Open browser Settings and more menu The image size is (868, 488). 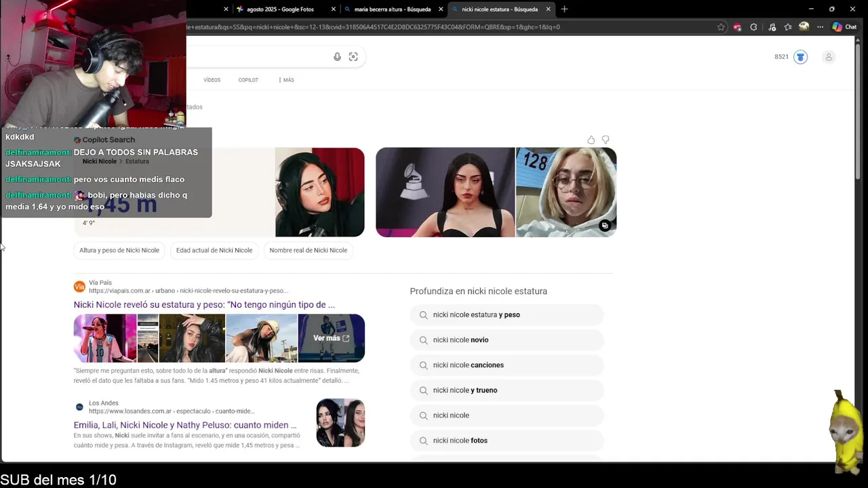pyautogui.click(x=820, y=27)
